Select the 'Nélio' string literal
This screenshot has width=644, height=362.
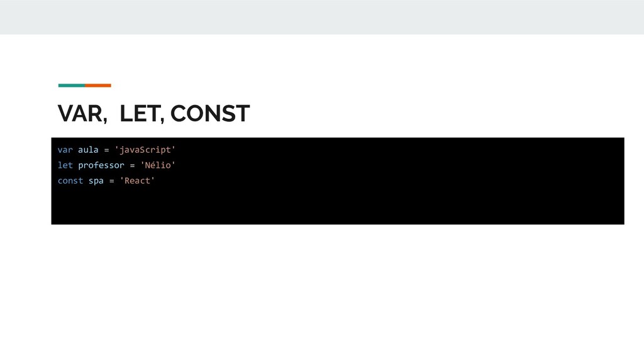coord(158,165)
